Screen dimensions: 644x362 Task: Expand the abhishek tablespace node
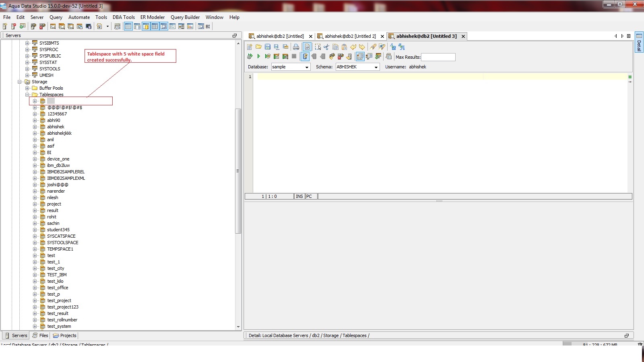(35, 127)
